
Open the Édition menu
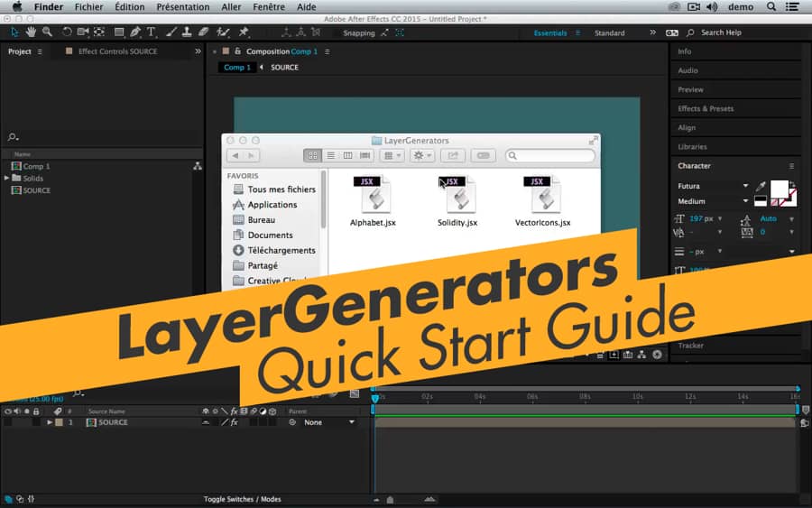click(x=129, y=6)
